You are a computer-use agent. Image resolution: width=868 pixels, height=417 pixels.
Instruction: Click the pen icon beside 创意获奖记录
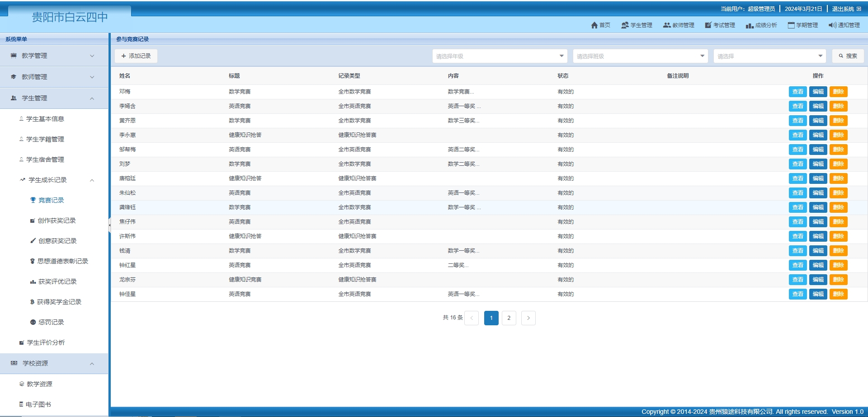pyautogui.click(x=33, y=241)
